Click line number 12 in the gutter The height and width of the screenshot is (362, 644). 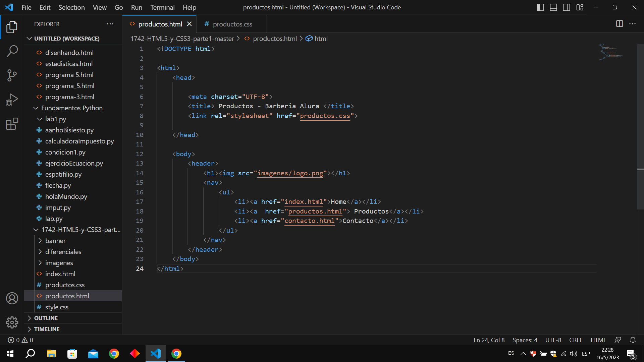point(140,154)
